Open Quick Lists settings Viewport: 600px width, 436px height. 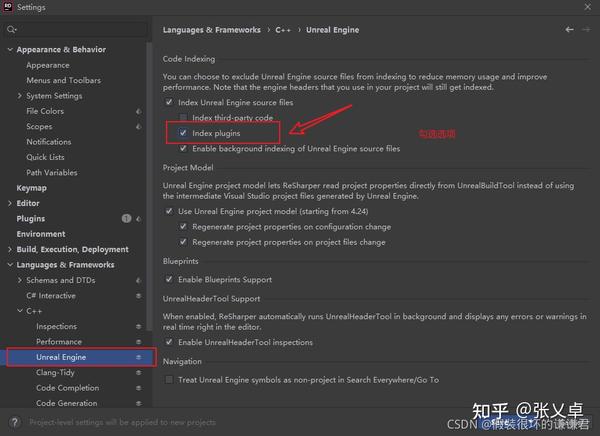pyautogui.click(x=45, y=157)
